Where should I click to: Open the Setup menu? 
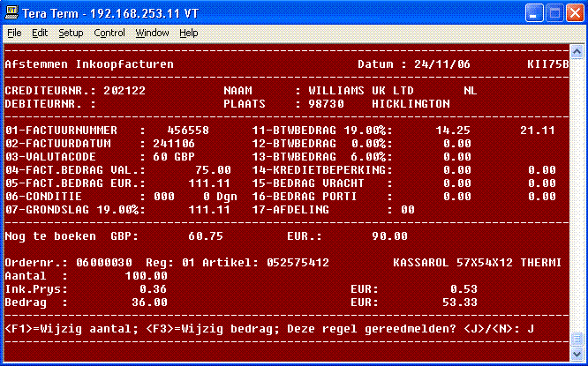[x=71, y=33]
